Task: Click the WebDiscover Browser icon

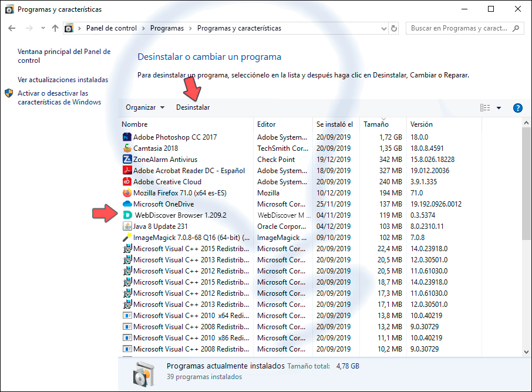Action: (127, 215)
